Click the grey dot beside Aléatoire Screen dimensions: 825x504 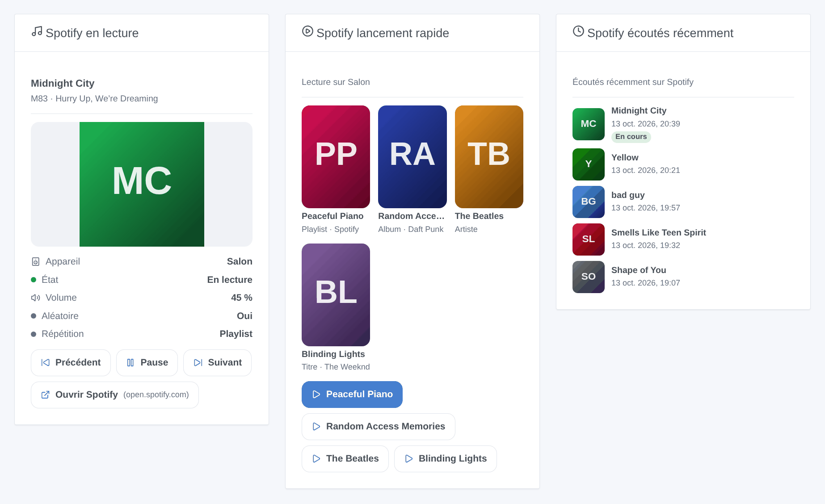34,316
